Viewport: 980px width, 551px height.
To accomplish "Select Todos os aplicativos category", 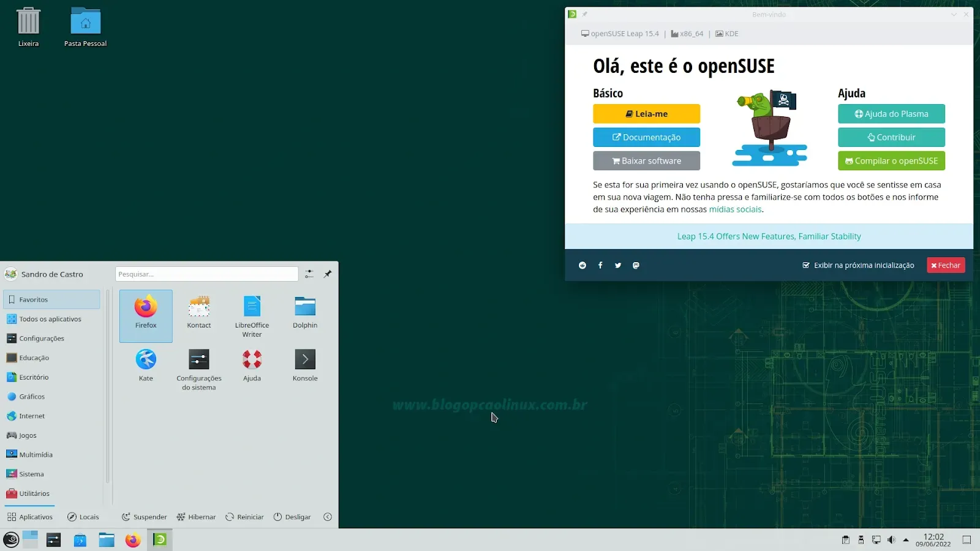I will pyautogui.click(x=52, y=319).
